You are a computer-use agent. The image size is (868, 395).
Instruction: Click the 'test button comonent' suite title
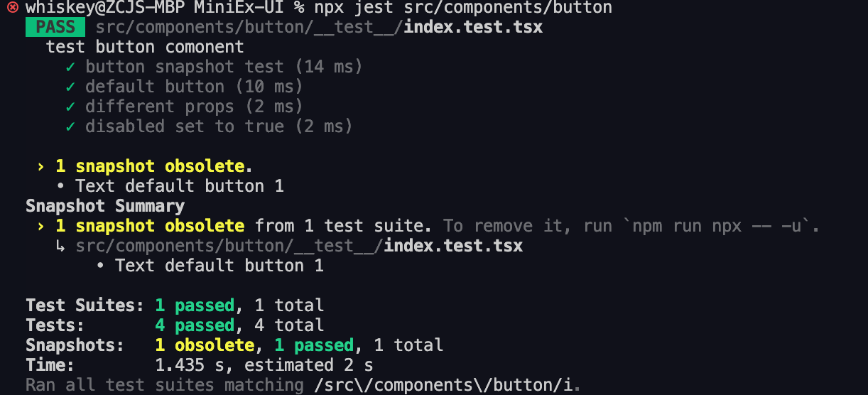click(x=145, y=47)
